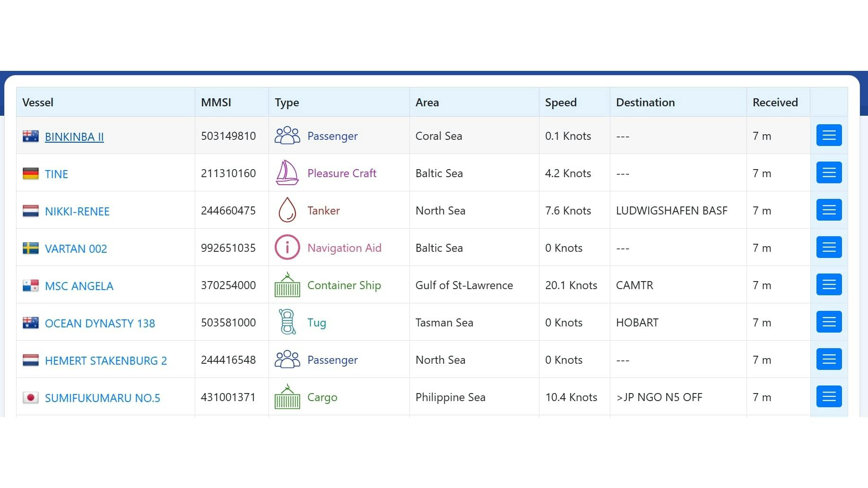Click the Australian flag beside OCEAN DYNASTY 138
The height and width of the screenshot is (488, 868).
[x=31, y=323]
